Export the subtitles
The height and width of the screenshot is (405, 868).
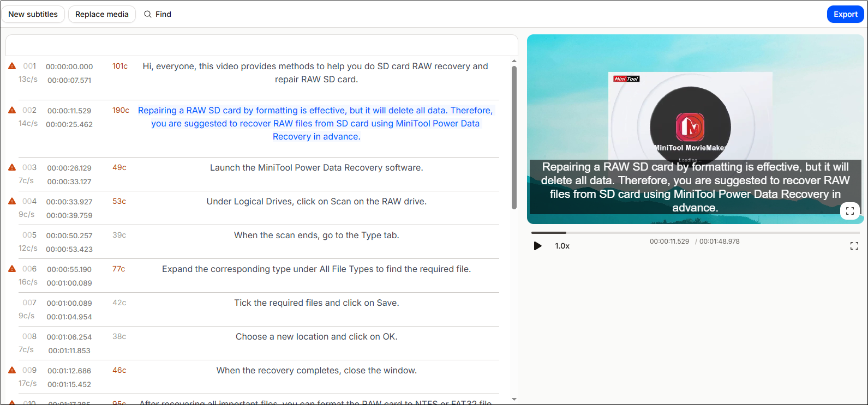846,14
